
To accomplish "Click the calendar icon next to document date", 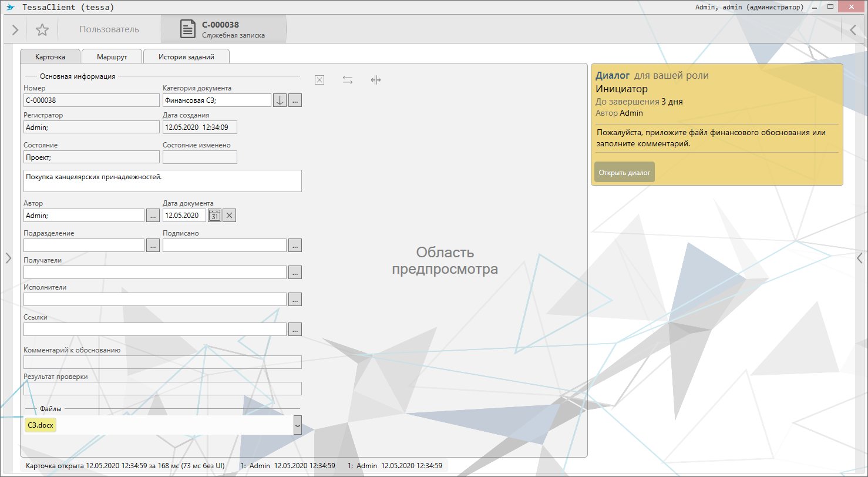I will pos(215,216).
